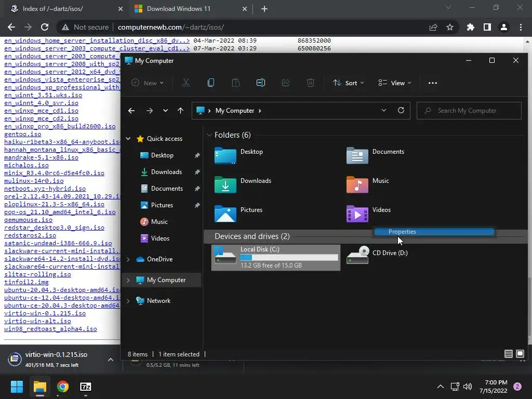Expand the Network tree node
The image size is (532, 399).
128,301
